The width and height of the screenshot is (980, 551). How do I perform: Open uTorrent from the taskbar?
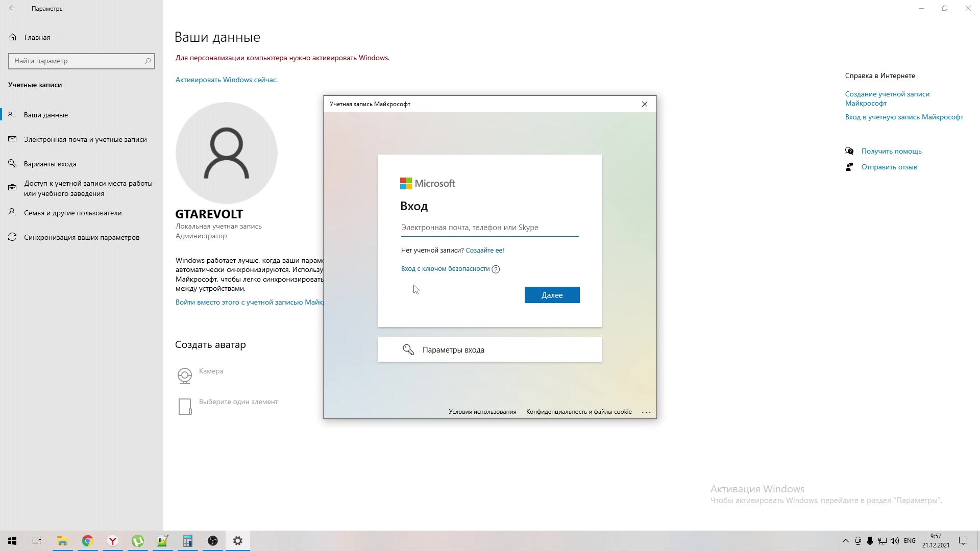137,541
